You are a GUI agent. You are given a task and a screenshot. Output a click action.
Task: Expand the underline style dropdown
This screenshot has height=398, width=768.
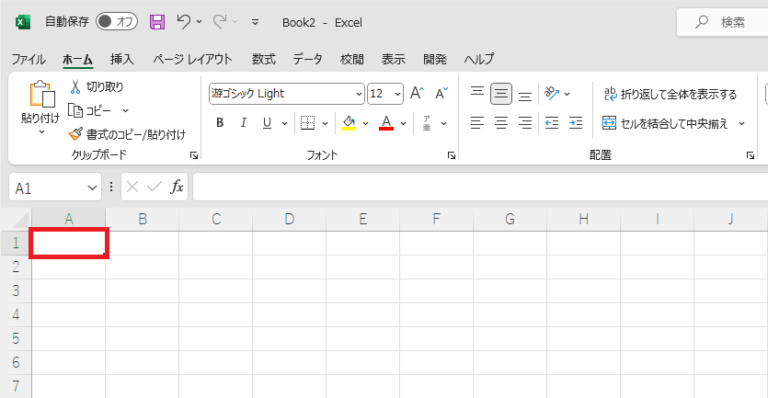[284, 123]
